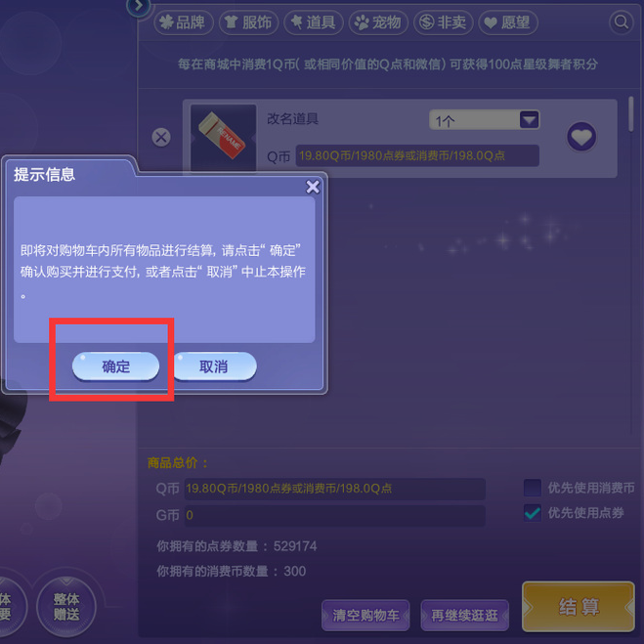The image size is (644, 644).
Task: View the 愿望 wishlist tab
Action: [508, 22]
